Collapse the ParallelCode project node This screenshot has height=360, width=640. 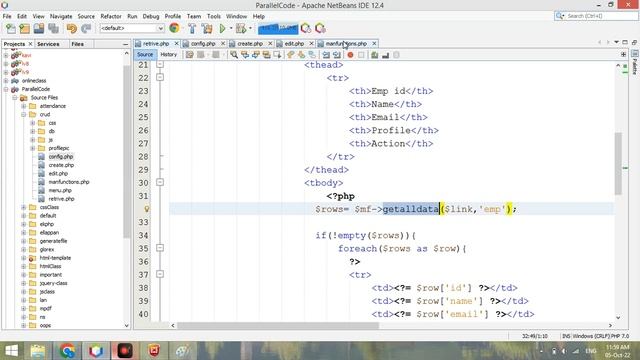pos(6,89)
